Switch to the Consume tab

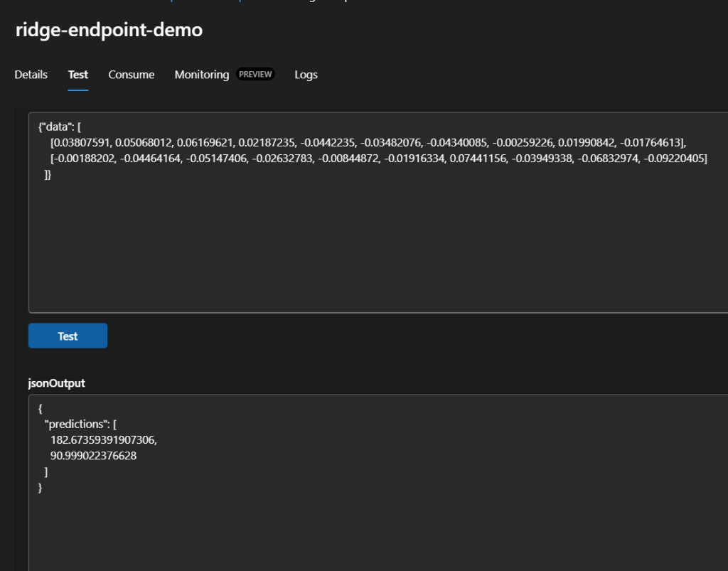click(131, 75)
